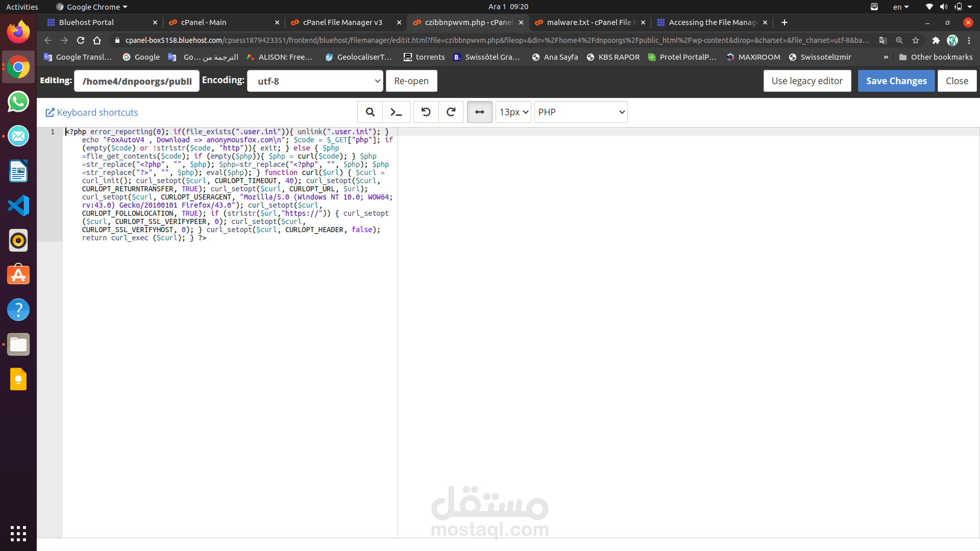Click translate page icon in address bar

tap(883, 40)
